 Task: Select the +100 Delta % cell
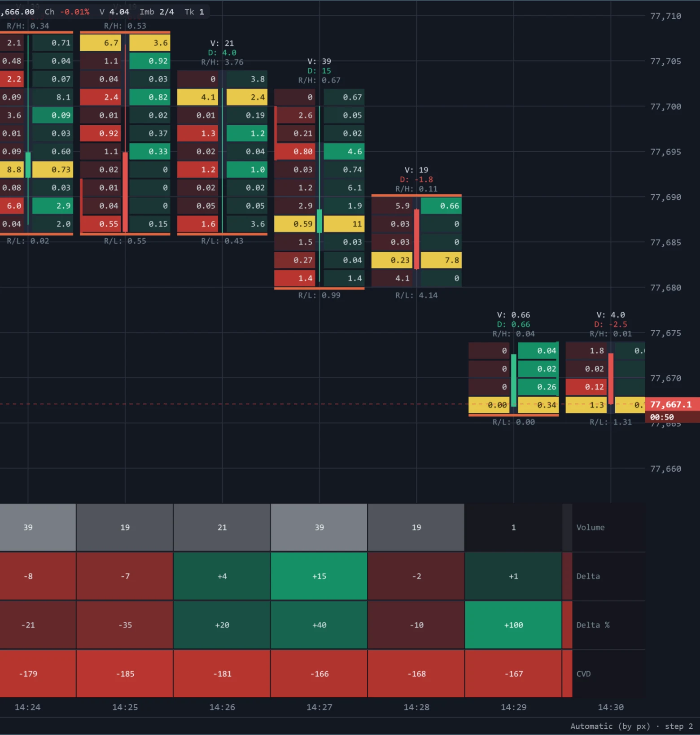coord(513,625)
